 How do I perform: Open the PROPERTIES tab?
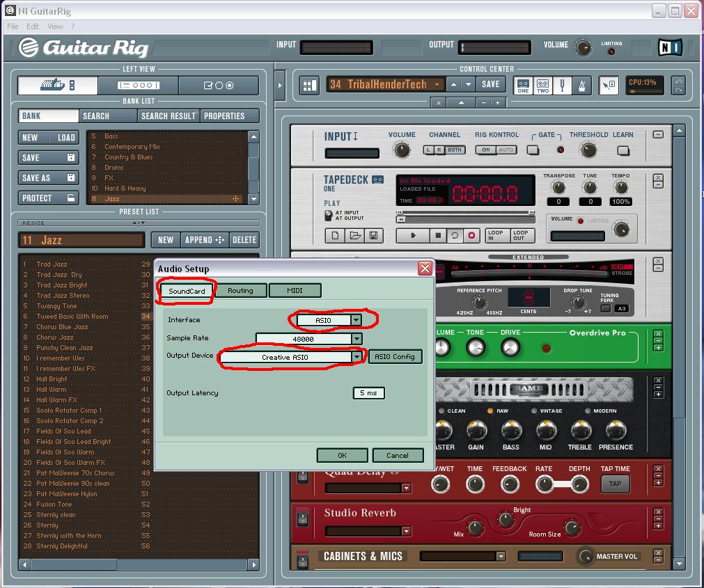229,116
